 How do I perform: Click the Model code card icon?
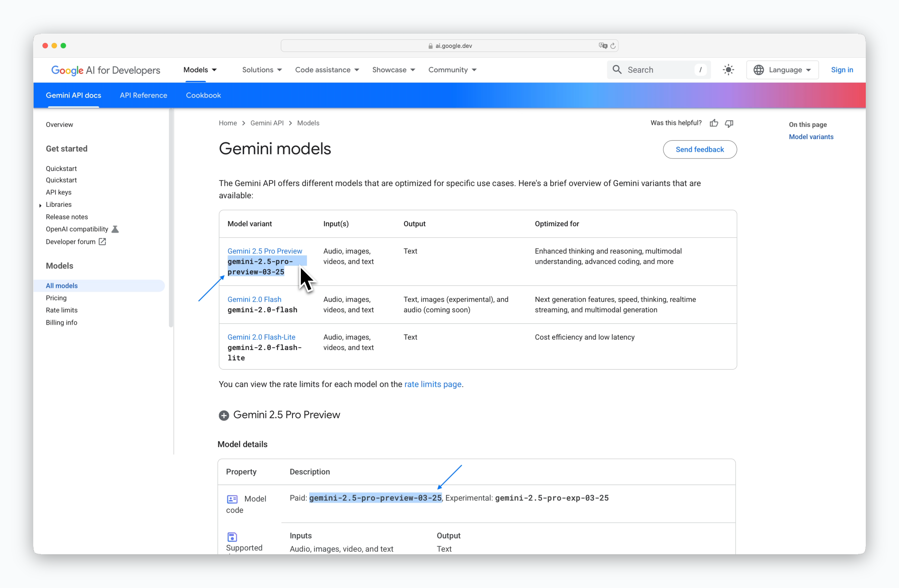[232, 499]
